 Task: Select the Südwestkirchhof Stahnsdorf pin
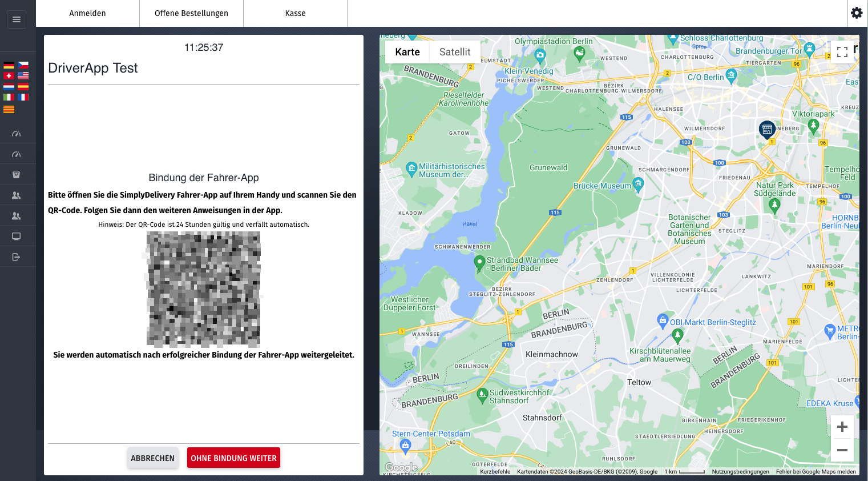482,395
